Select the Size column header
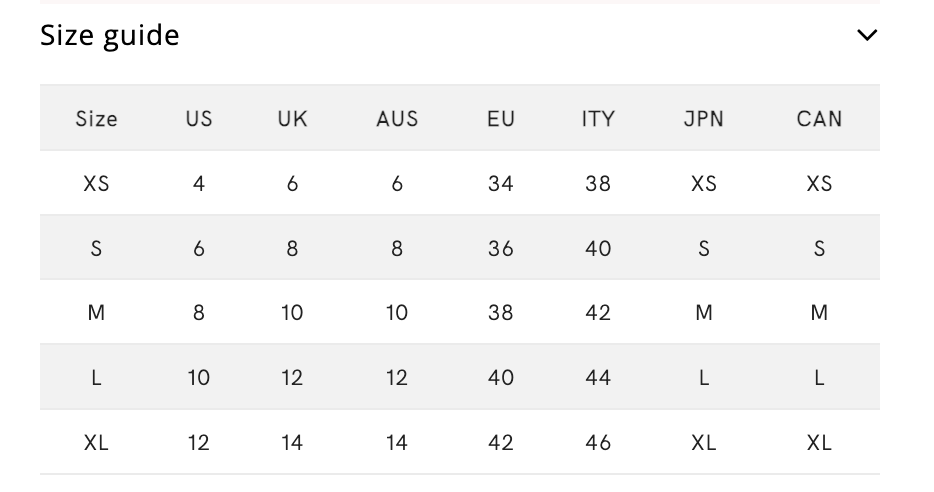Viewport: 934px width, 492px height. coord(97,119)
